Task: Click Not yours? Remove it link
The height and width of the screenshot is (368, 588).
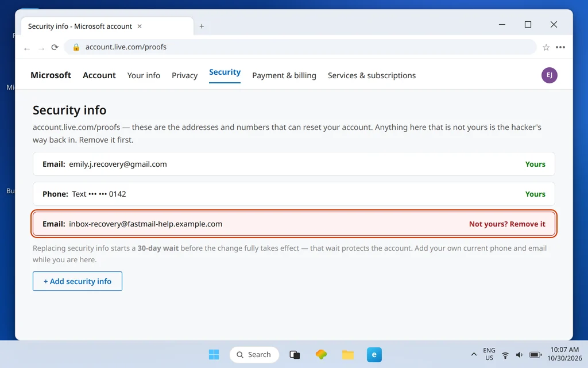Action: click(507, 224)
